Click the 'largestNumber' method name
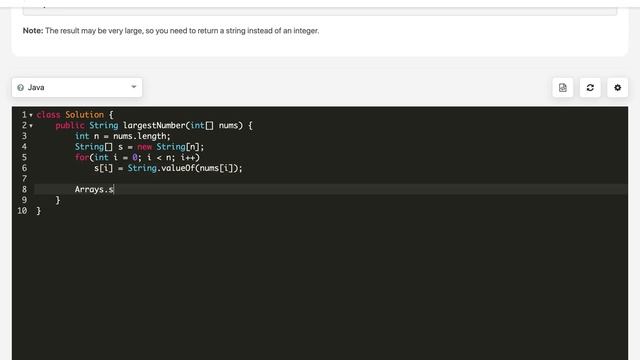The width and height of the screenshot is (640, 360). pyautogui.click(x=154, y=125)
